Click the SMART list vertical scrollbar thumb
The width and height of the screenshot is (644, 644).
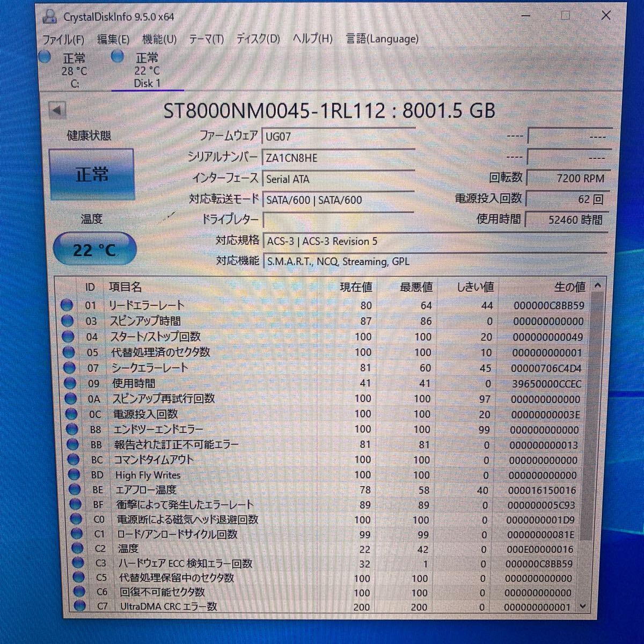(592, 416)
